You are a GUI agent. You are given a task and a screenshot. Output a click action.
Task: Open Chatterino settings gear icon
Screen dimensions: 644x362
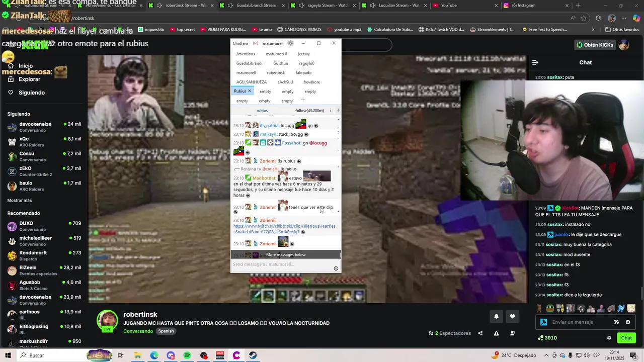click(x=290, y=43)
